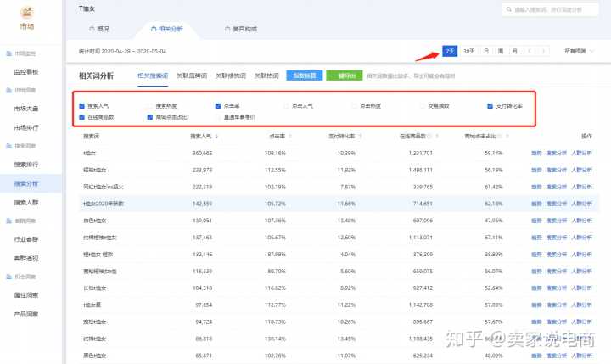
Task: Click the next period arrow icon
Action: (543, 51)
